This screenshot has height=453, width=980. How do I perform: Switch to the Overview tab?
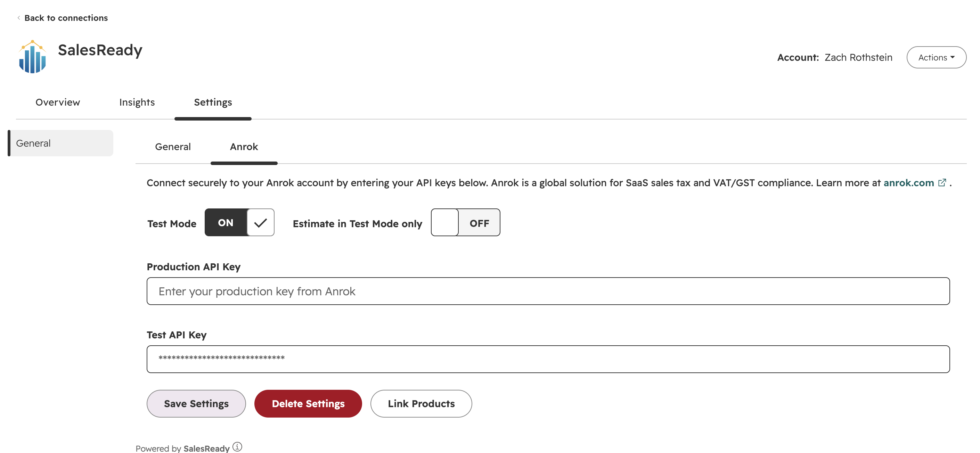58,102
